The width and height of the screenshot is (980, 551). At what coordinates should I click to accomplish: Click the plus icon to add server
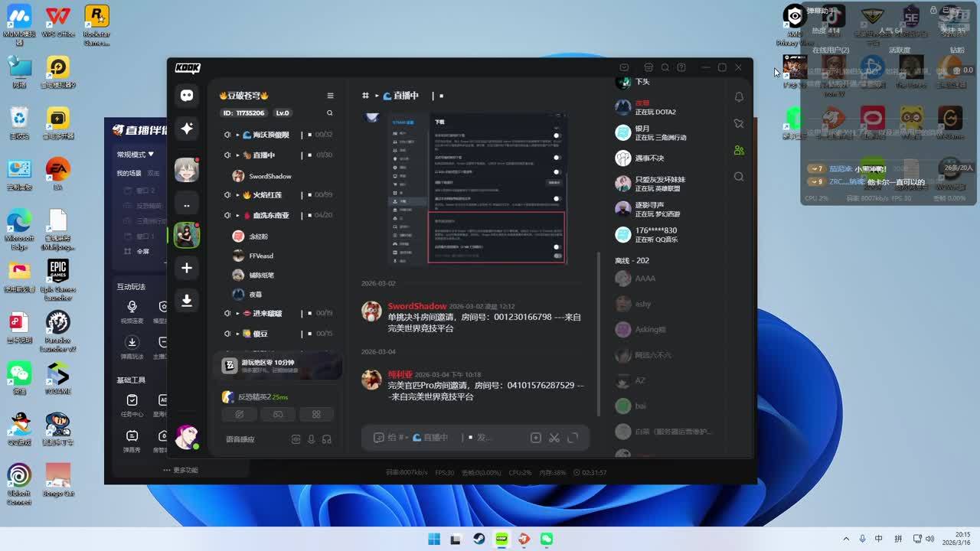coord(186,268)
